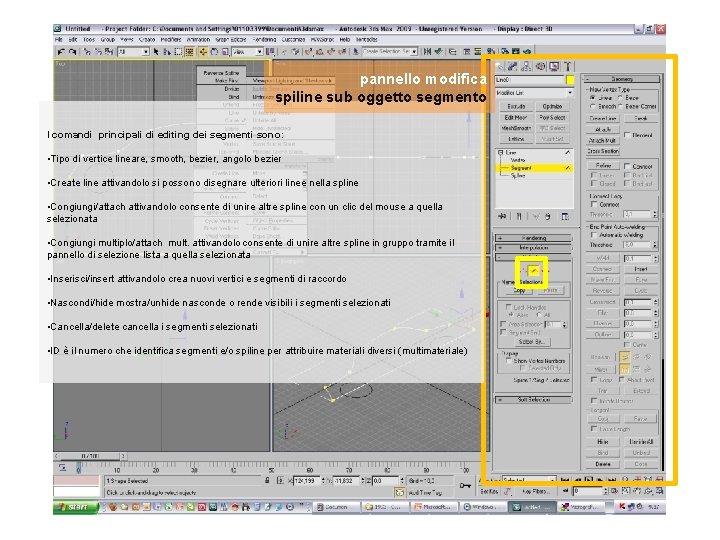Click the Attach button
This screenshot has height=540, width=720.
point(602,130)
